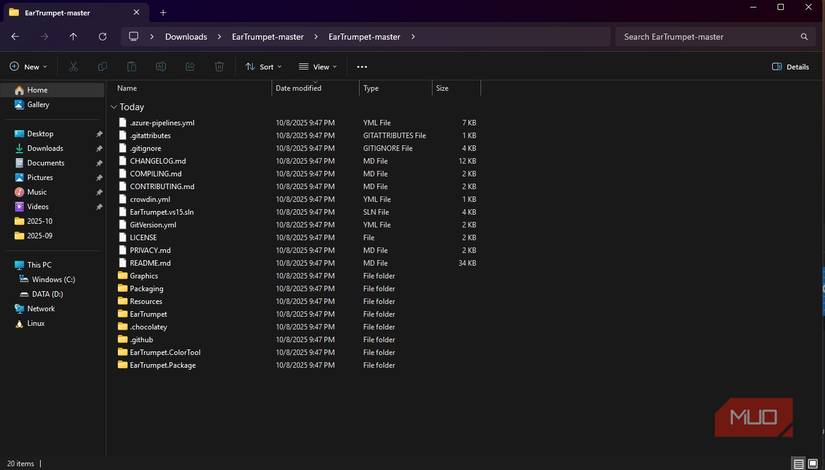This screenshot has height=470, width=825.
Task: Open a new File Explorer tab
Action: pos(163,13)
